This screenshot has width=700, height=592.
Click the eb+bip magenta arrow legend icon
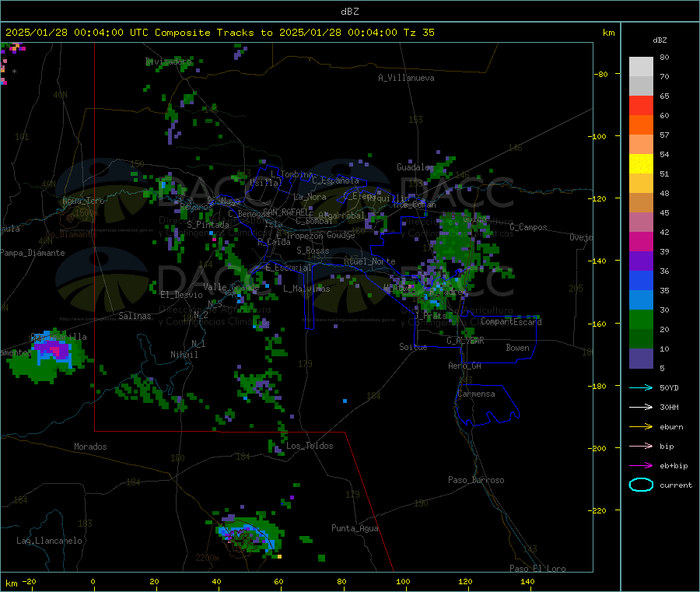pyautogui.click(x=641, y=466)
